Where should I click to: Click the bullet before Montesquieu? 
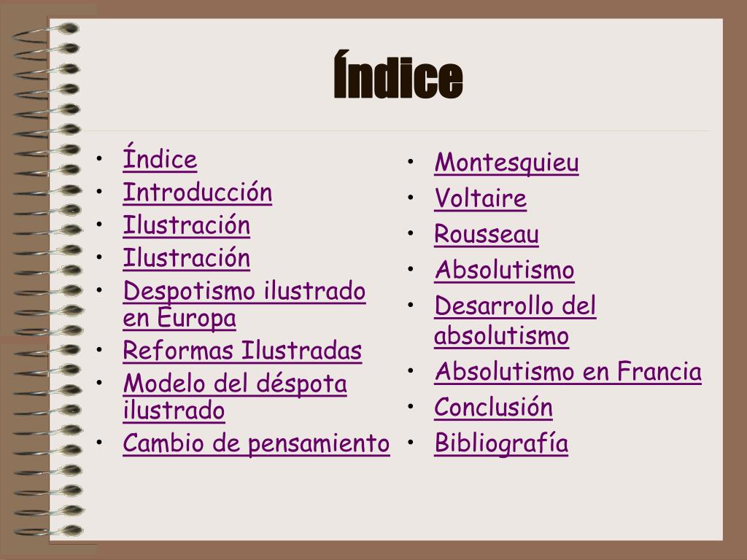pyautogui.click(x=410, y=162)
